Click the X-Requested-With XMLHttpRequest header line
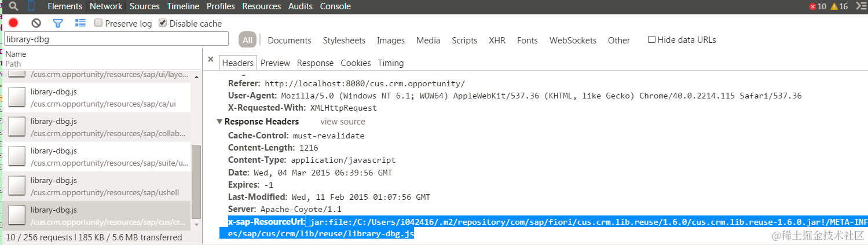The image size is (868, 245). 302,108
